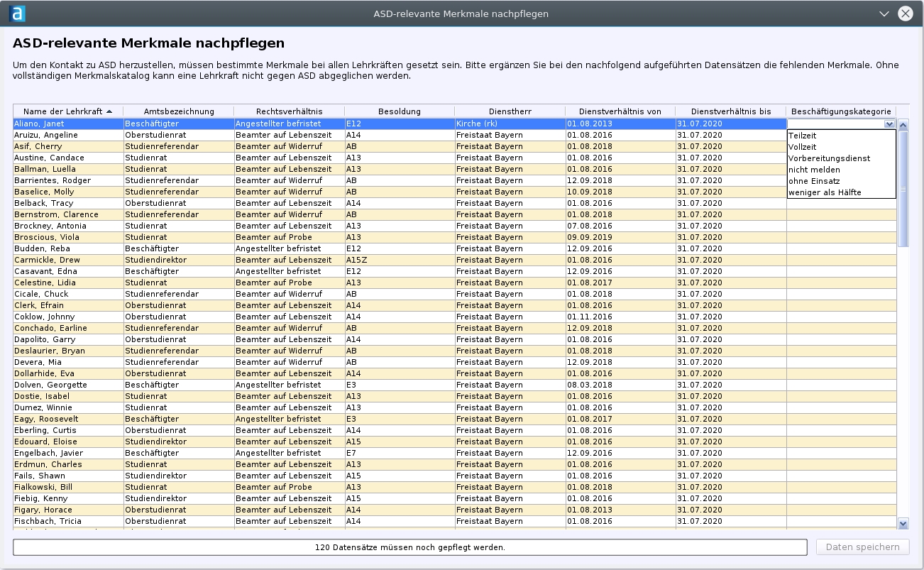Select the row Erdmun, Charles
This screenshot has width=924, height=570.
455,464
